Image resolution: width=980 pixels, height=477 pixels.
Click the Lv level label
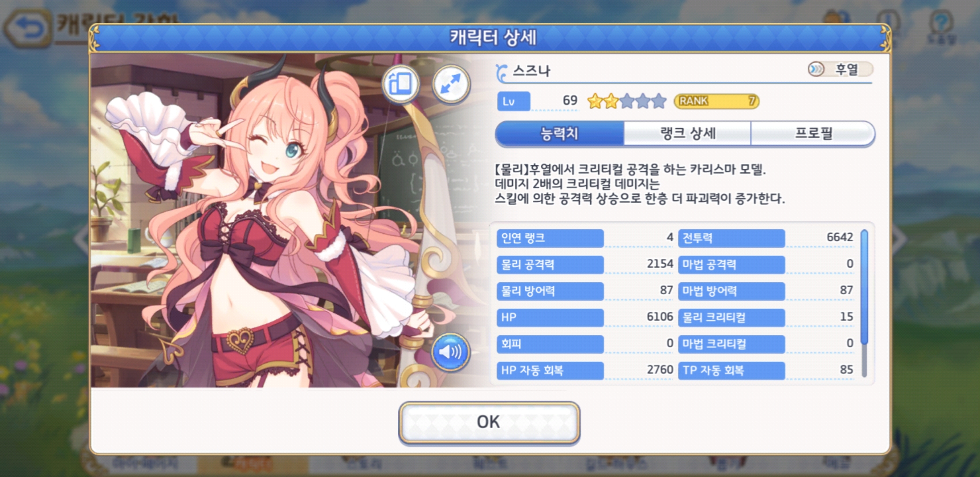point(513,101)
